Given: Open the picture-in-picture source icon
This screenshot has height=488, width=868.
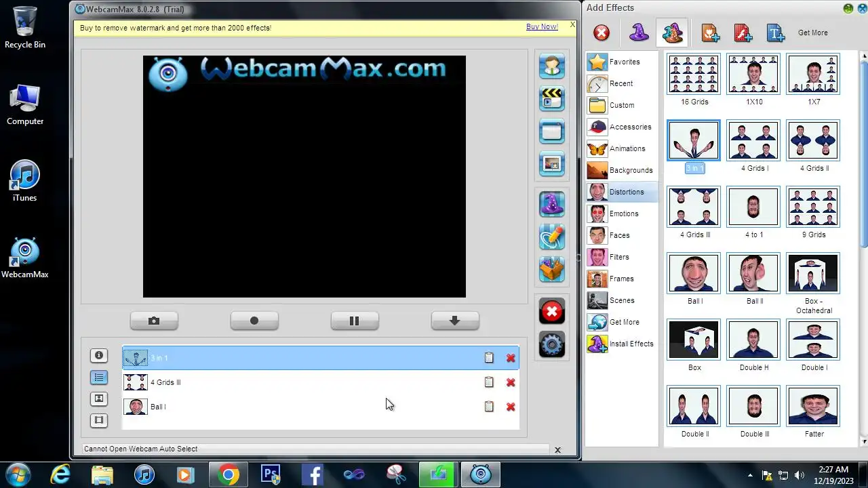Looking at the screenshot, I should click(552, 163).
